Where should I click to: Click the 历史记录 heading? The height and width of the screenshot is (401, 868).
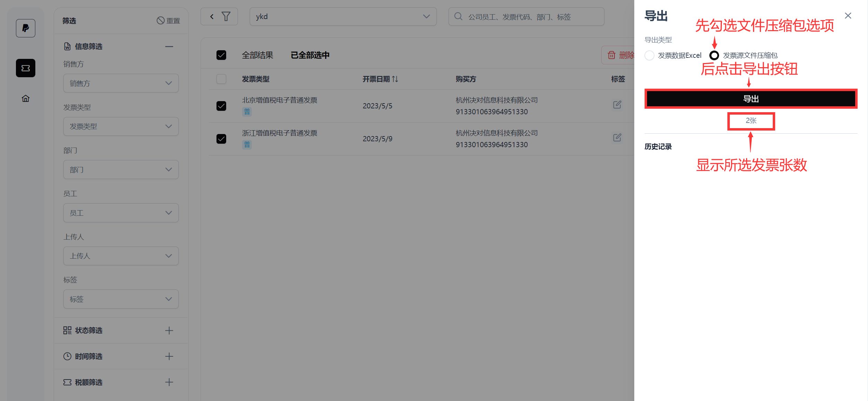(658, 147)
